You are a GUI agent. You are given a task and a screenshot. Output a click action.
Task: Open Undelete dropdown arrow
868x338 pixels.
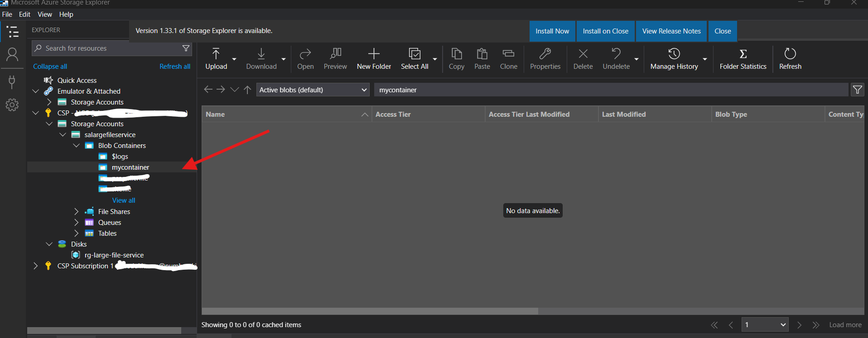637,59
